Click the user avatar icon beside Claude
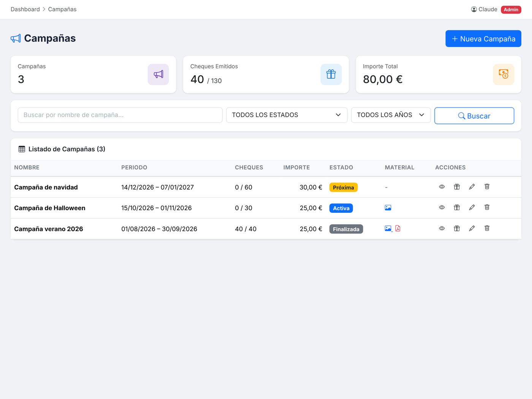The width and height of the screenshot is (532, 399). (x=474, y=9)
